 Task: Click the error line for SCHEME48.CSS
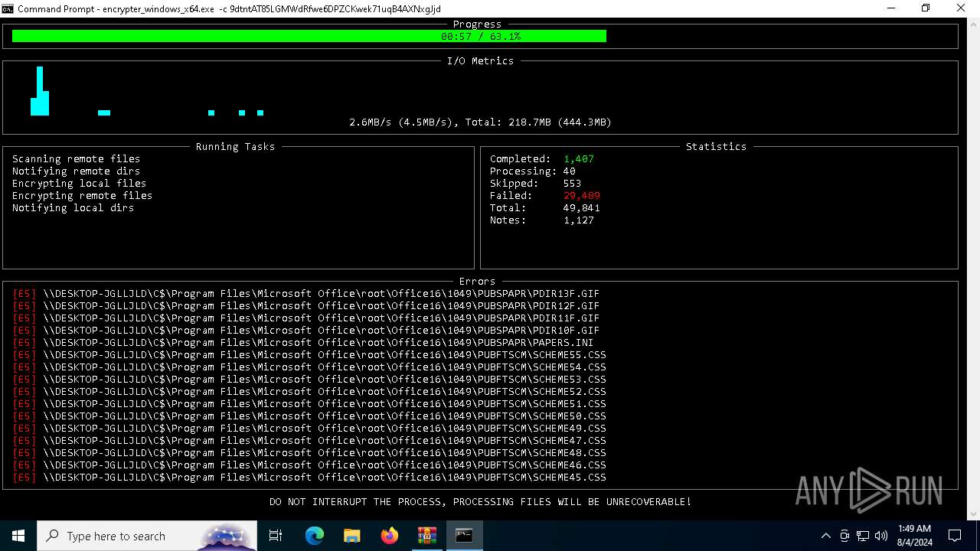click(309, 453)
